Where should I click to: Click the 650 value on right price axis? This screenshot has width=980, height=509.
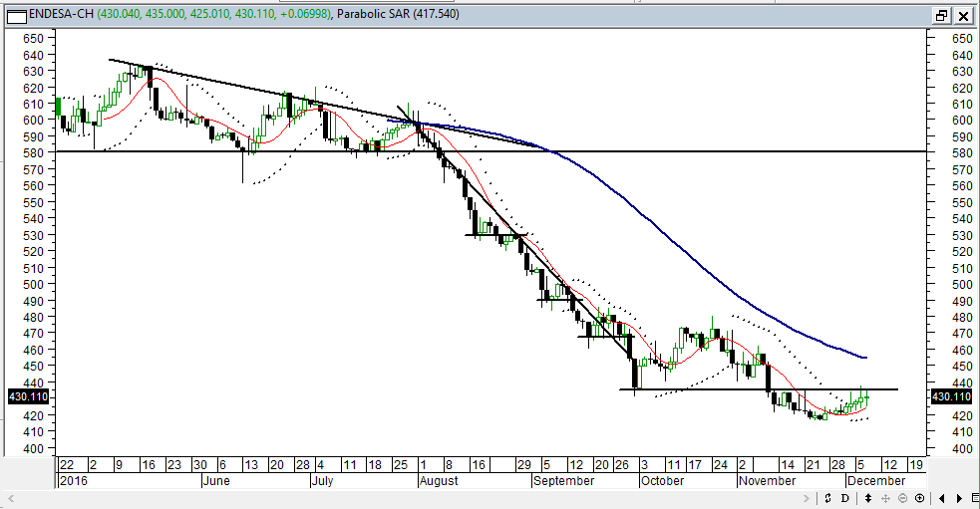pos(962,39)
